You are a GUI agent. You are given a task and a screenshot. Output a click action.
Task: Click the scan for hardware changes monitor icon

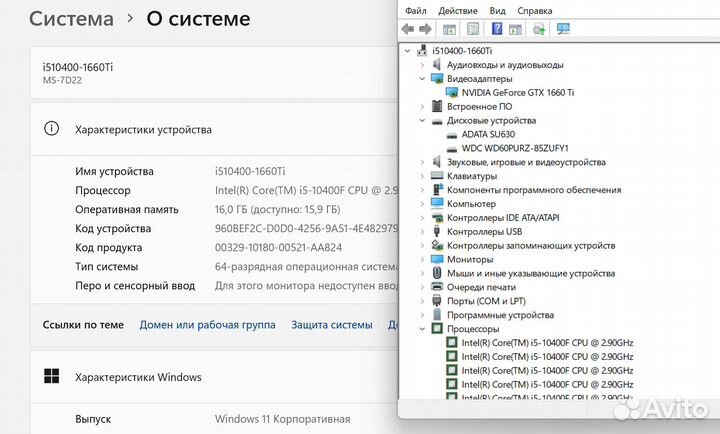[x=563, y=29]
